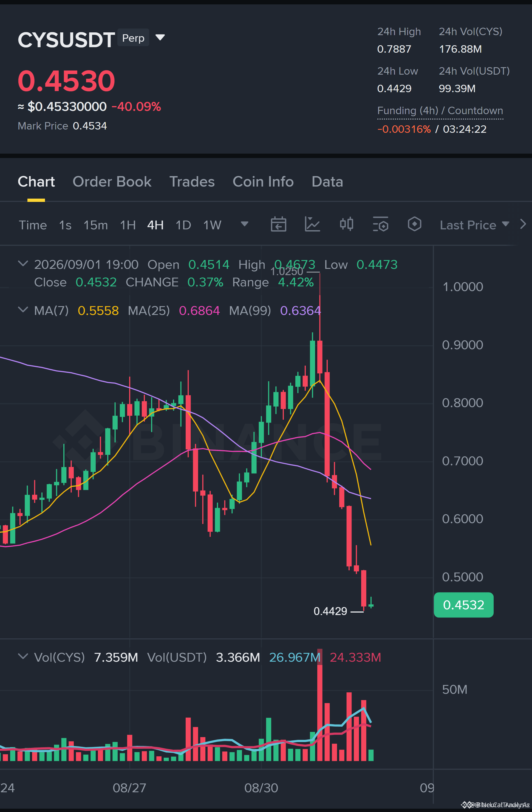
Task: Open the Last Price dropdown
Action: (474, 225)
